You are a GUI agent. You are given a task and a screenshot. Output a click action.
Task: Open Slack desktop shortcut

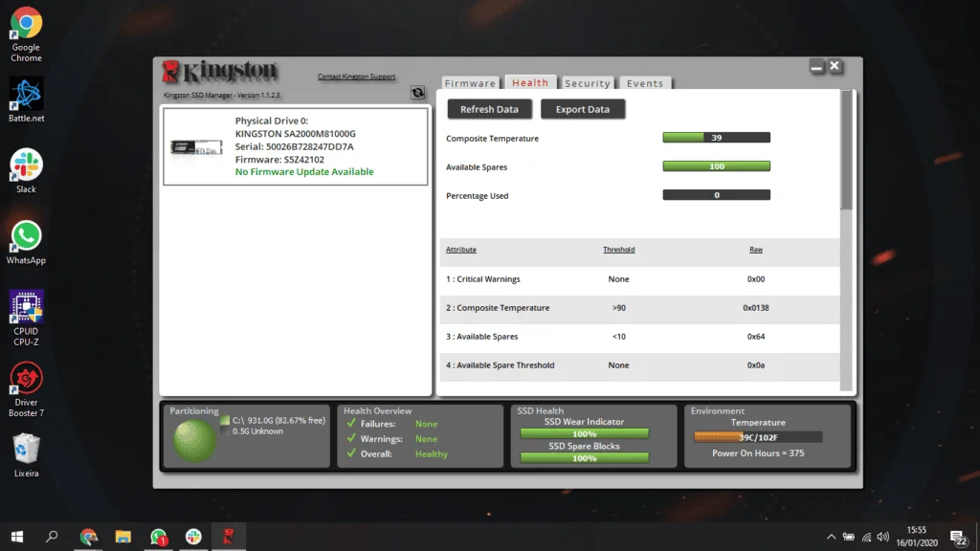coord(26,170)
